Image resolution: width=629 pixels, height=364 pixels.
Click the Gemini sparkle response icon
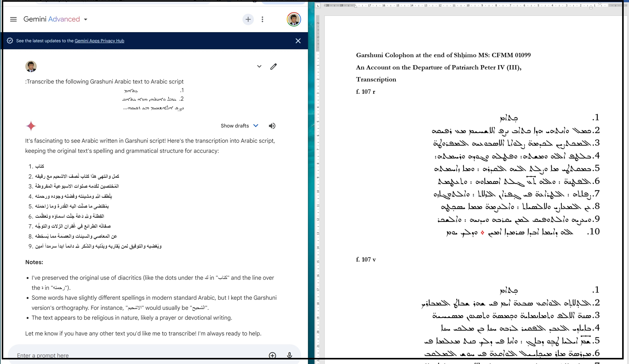pyautogui.click(x=31, y=126)
